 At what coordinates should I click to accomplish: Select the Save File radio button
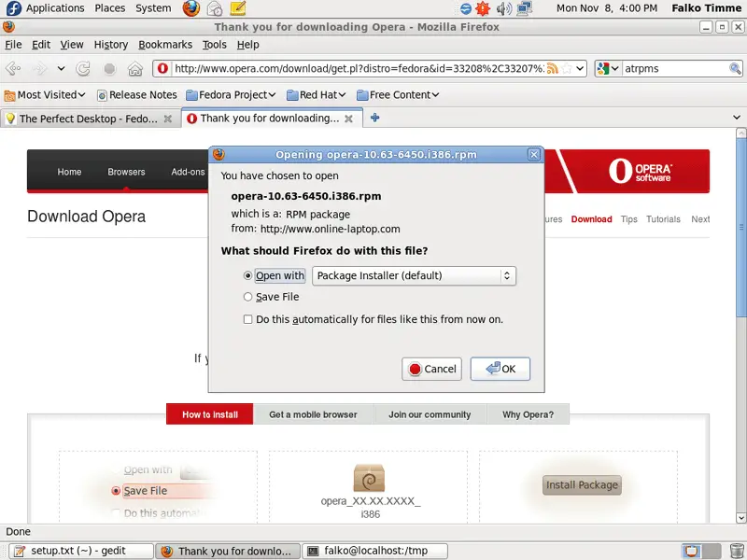pos(247,297)
